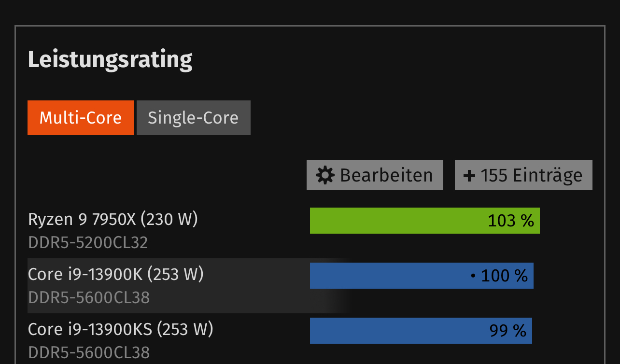Click the gear icon in Bearbeiten
Viewport: 620px width, 364px height.
coord(325,175)
